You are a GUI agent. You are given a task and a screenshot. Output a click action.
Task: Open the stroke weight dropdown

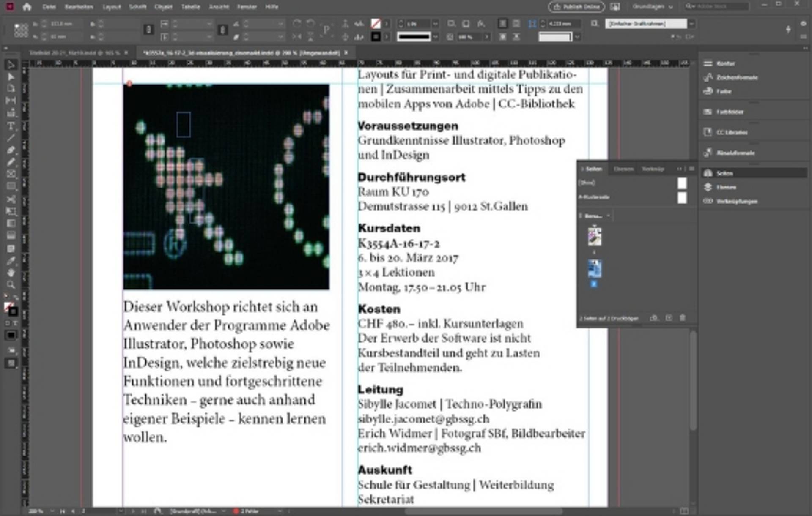(x=436, y=24)
